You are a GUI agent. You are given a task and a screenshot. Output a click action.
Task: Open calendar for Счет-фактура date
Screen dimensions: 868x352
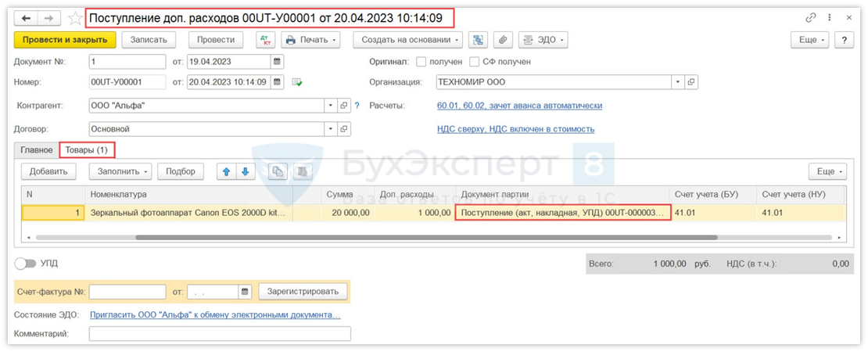coord(246,291)
